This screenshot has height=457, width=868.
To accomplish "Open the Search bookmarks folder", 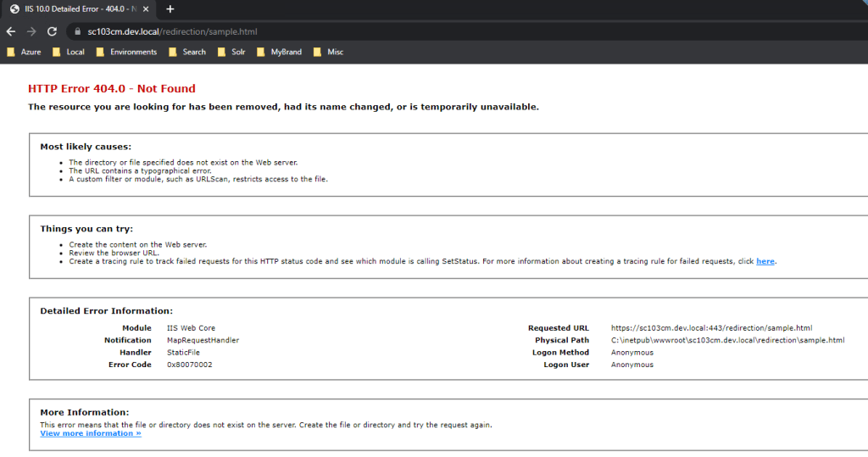I will [186, 52].
